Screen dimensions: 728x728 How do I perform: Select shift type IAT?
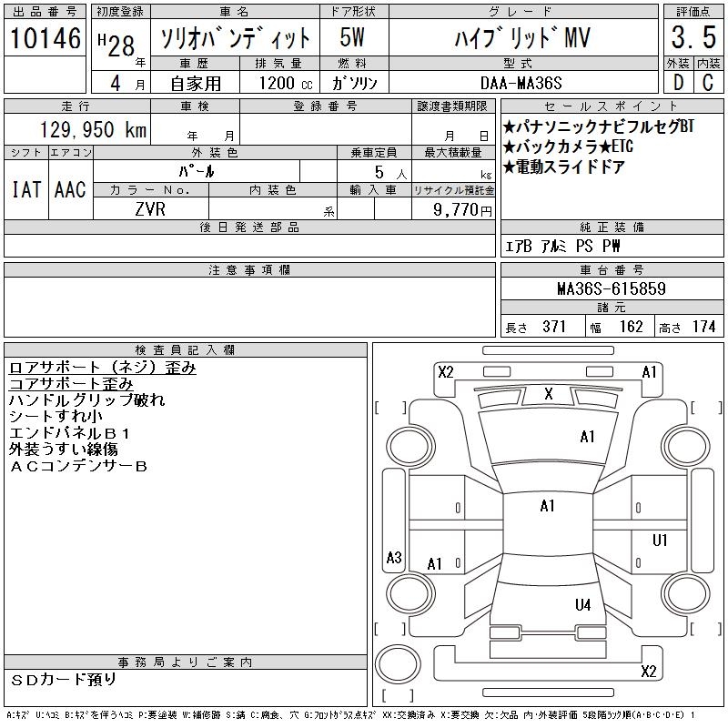point(26,189)
